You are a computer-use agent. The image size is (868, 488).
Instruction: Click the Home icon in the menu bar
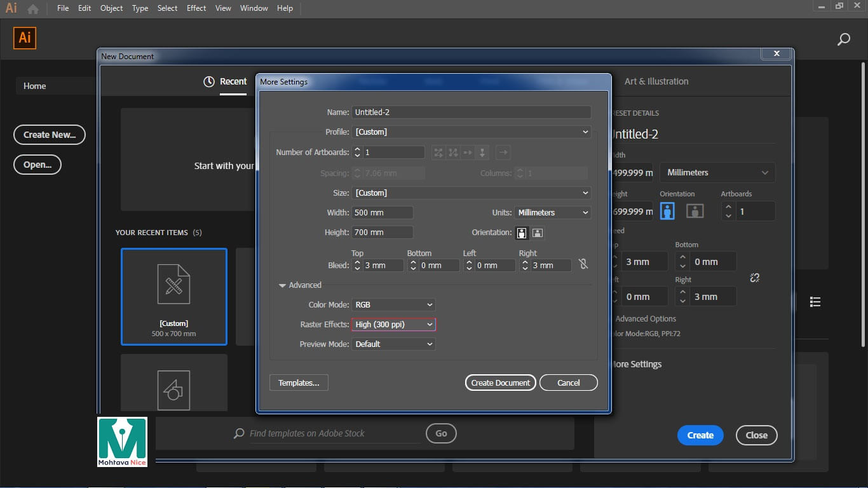(x=33, y=9)
